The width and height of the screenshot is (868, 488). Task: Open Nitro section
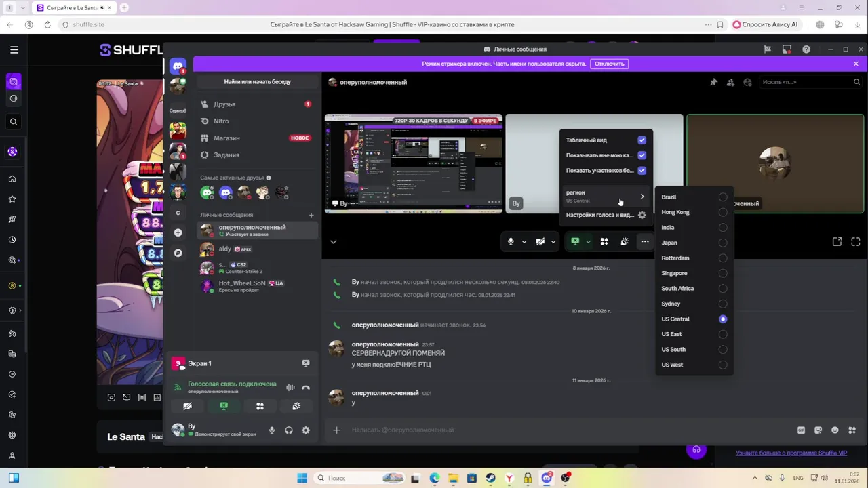click(257, 121)
